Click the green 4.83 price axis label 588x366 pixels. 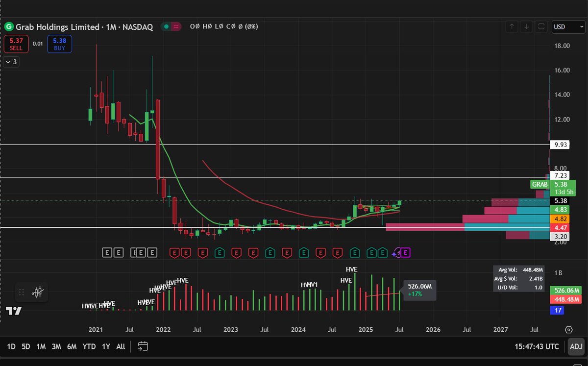pos(561,210)
